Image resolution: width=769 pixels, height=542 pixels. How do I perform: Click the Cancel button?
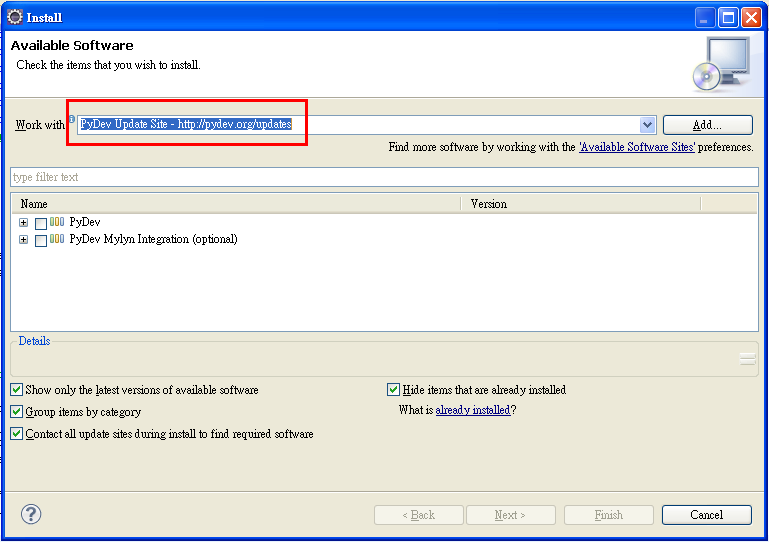[707, 515]
